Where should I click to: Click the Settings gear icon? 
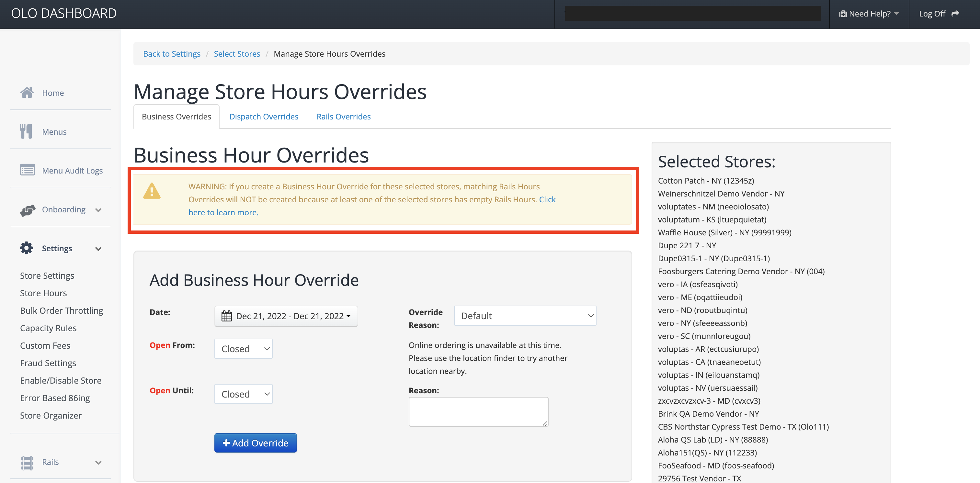click(x=27, y=248)
